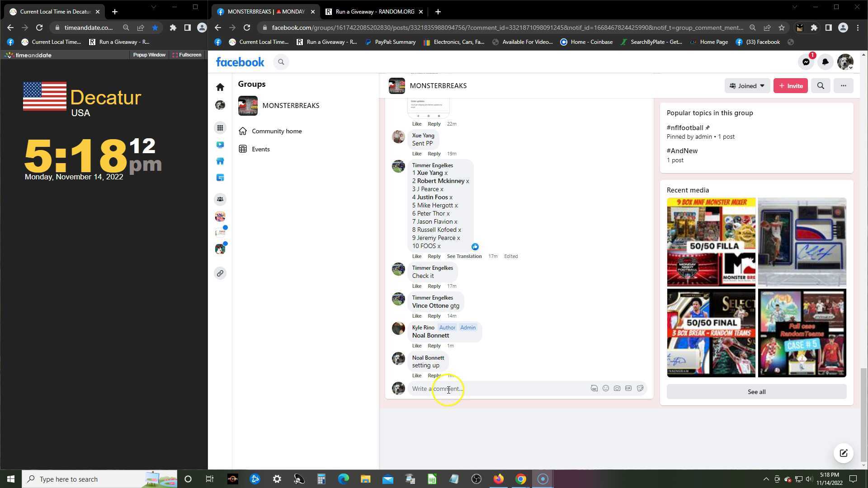The height and width of the screenshot is (488, 868).
Task: Go to Facebook home icon in sidebar
Action: tap(220, 87)
